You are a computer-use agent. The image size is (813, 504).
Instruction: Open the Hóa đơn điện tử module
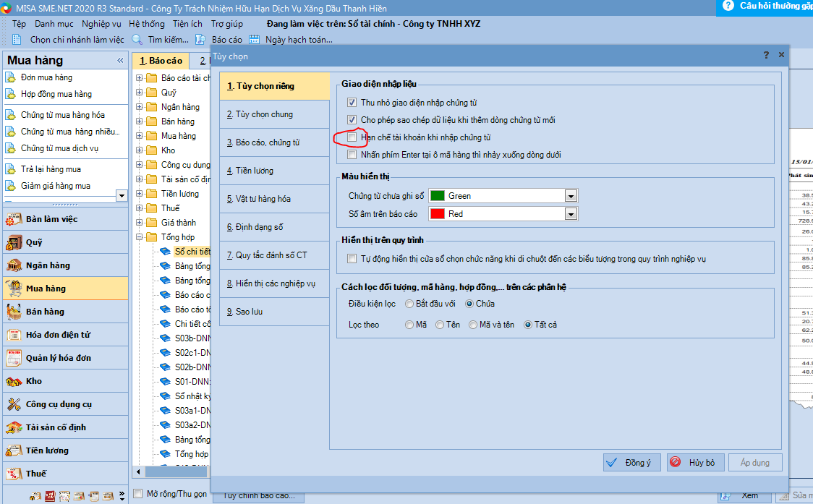[x=14, y=335]
